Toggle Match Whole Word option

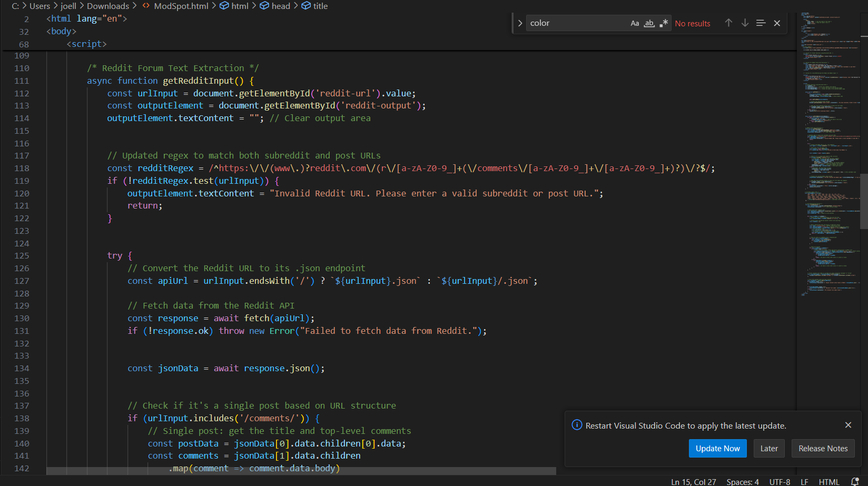649,23
